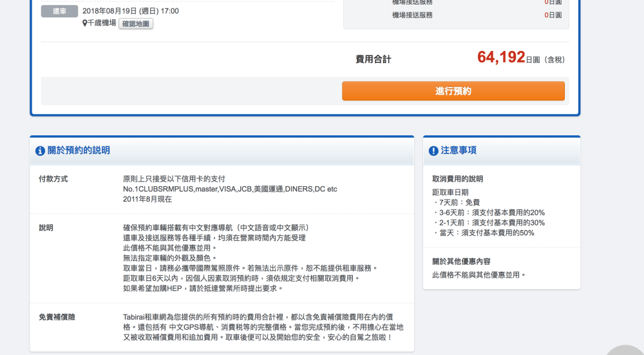The height and width of the screenshot is (355, 644).
Task: Click the red 64,192 total price
Action: (x=501, y=58)
